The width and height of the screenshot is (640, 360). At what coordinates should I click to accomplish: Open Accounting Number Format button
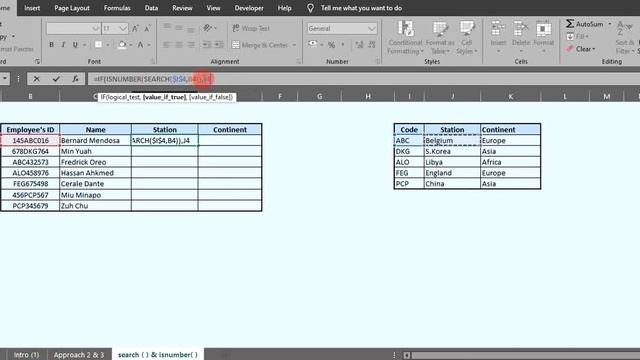tap(313, 44)
